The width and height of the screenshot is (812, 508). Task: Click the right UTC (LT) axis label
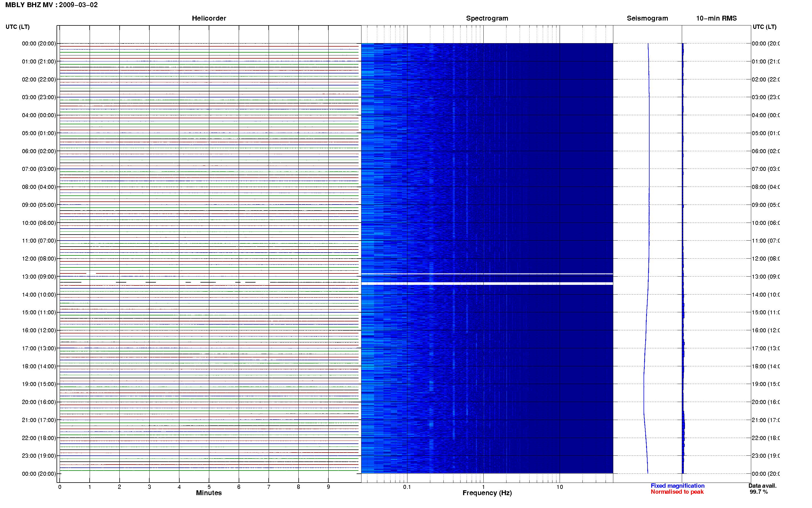[764, 27]
